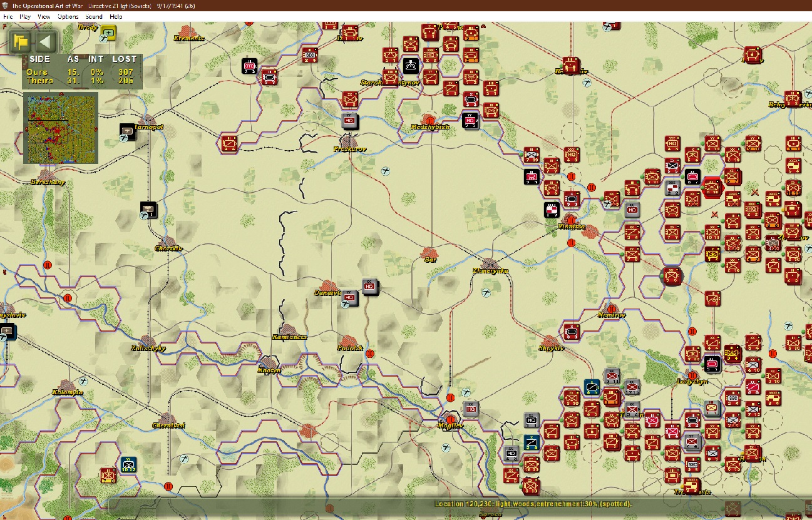Click the yellow flags button
The image size is (812, 520).
coord(21,42)
